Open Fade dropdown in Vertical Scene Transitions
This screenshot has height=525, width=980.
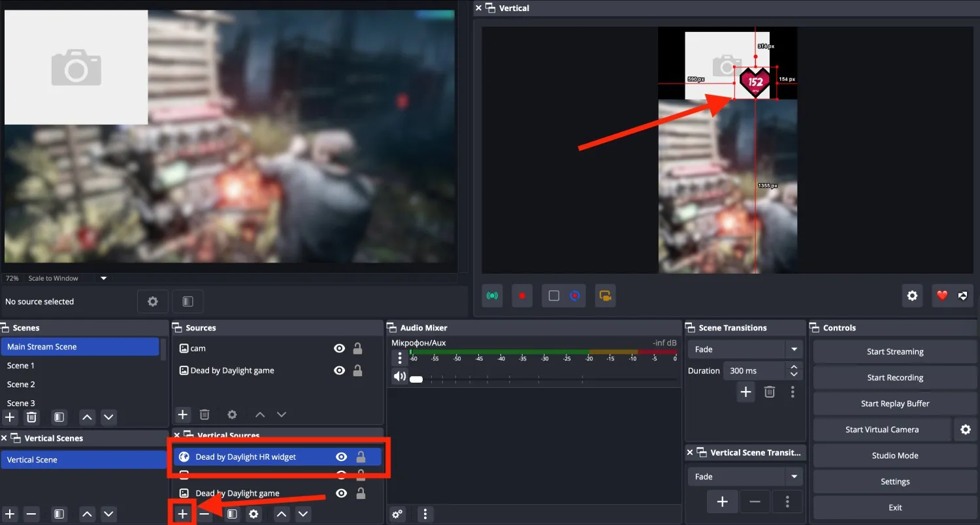coord(745,477)
